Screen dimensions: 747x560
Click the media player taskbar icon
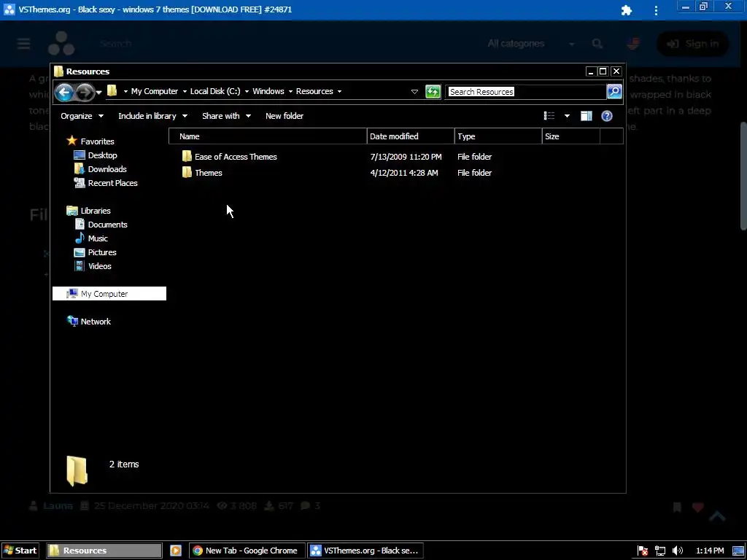pyautogui.click(x=175, y=551)
